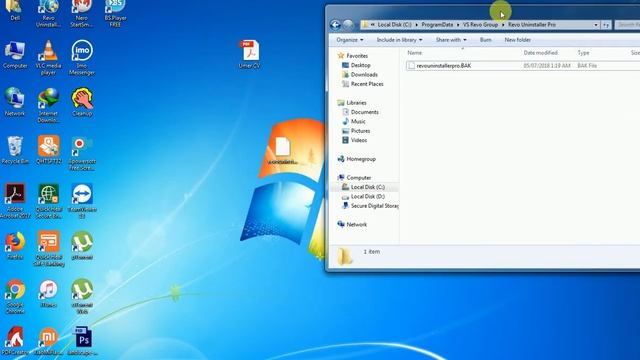The width and height of the screenshot is (640, 360).
Task: Go back in Explorer window
Action: [x=335, y=25]
